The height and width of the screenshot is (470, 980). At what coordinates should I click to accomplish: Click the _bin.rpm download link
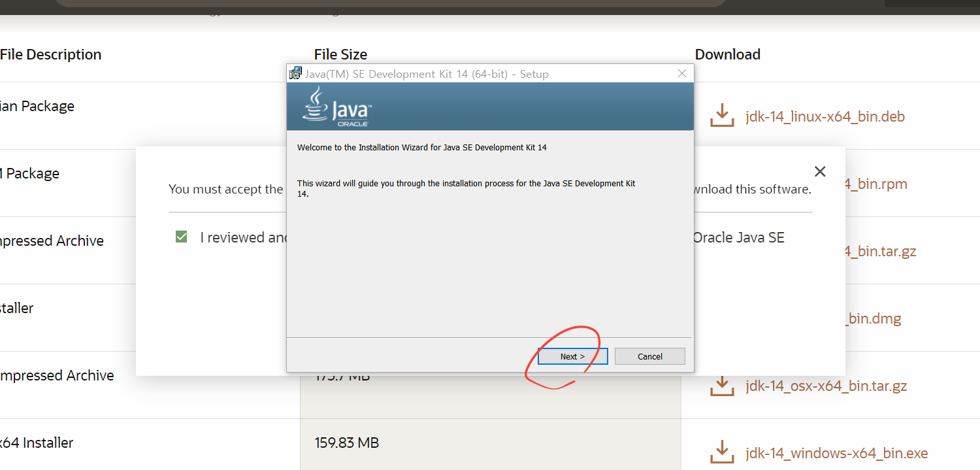click(877, 184)
